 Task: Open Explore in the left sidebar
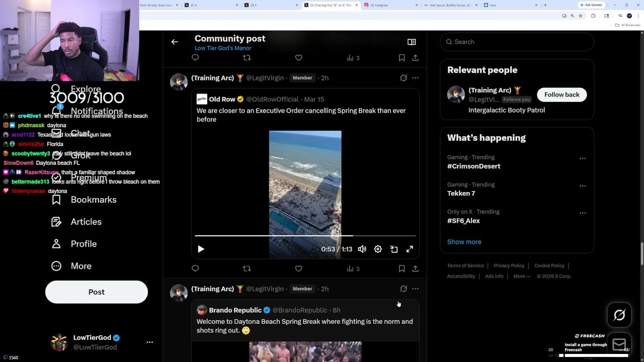click(75, 89)
